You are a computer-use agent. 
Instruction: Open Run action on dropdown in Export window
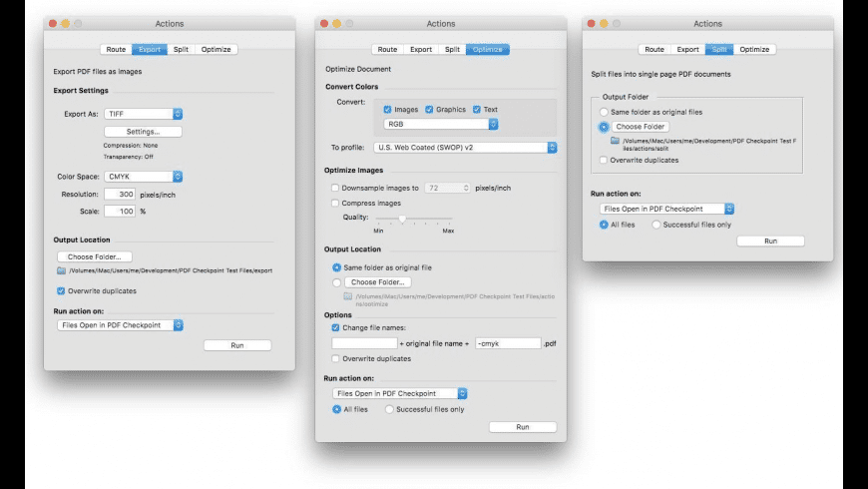coord(120,325)
